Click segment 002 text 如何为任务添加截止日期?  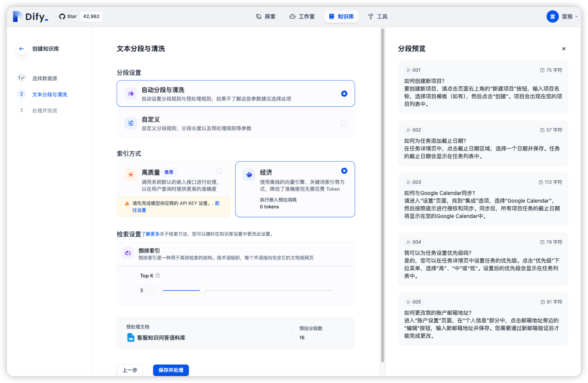pos(435,141)
